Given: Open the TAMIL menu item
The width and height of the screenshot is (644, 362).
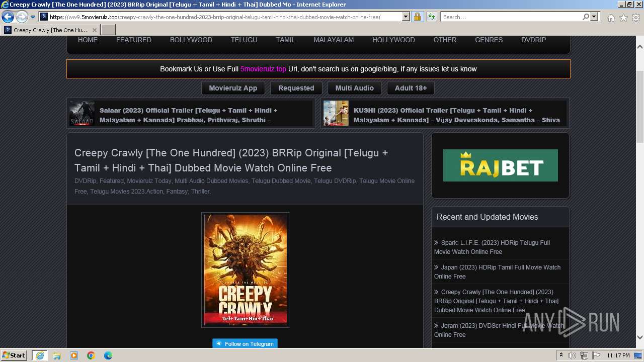Looking at the screenshot, I should coord(285,40).
